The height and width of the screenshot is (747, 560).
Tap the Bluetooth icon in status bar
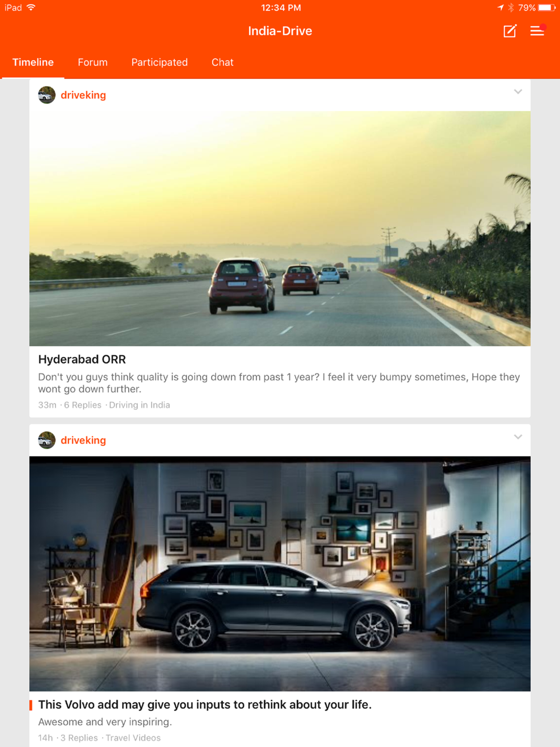coord(511,7)
